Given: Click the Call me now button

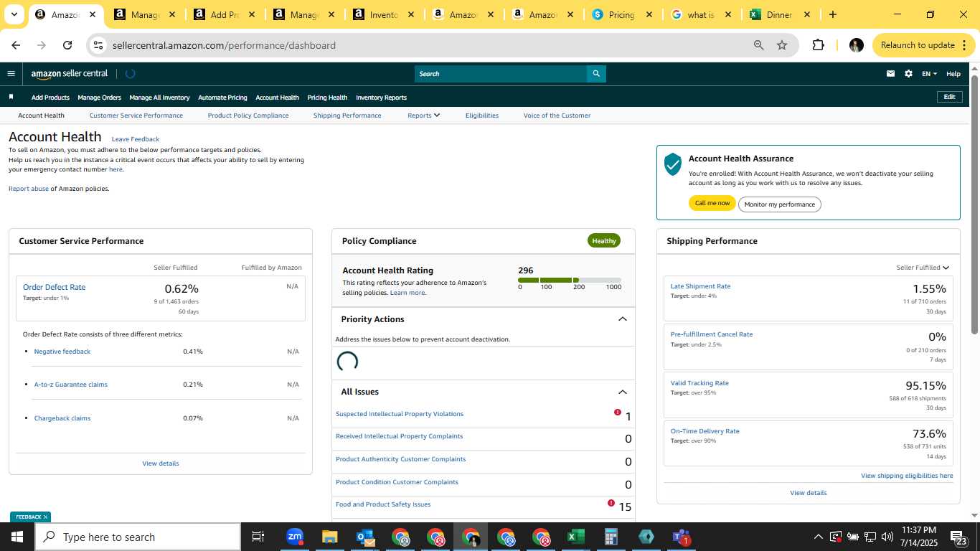Looking at the screenshot, I should coord(712,203).
